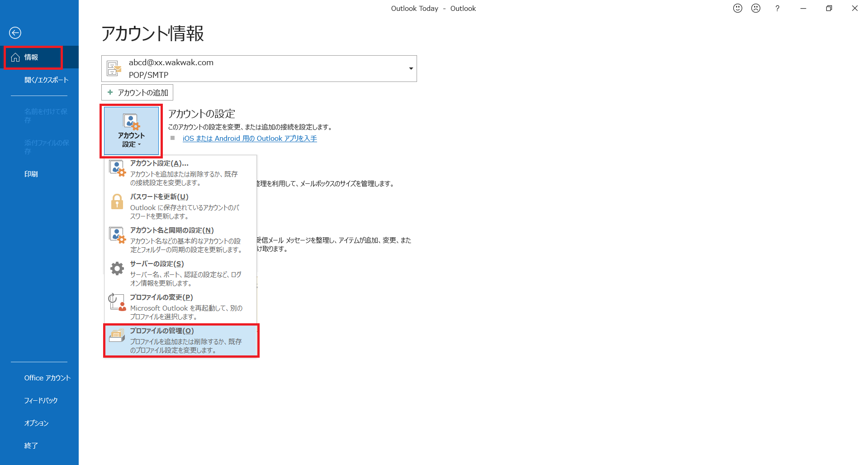The height and width of the screenshot is (465, 868).
Task: Toggle the アカウント設定 dropdown button
Action: [131, 131]
